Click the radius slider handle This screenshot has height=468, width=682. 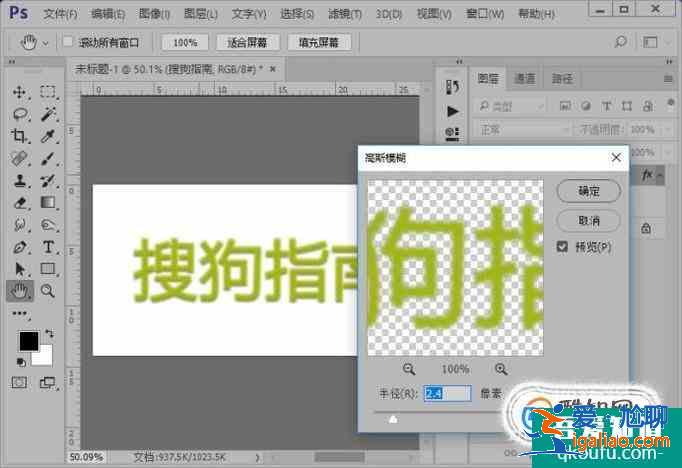point(393,420)
